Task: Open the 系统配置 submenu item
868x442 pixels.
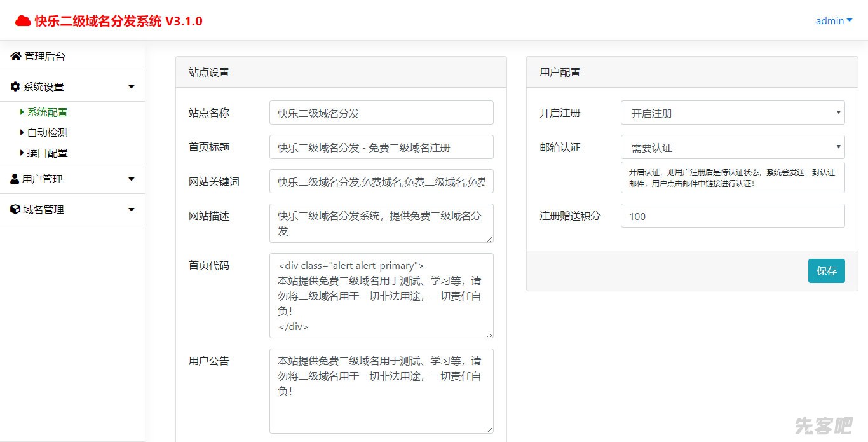Action: (x=47, y=112)
